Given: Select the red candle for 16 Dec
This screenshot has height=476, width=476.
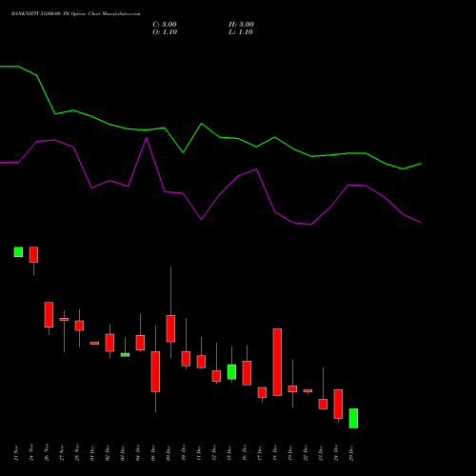Looking at the screenshot, I should 247,373.
